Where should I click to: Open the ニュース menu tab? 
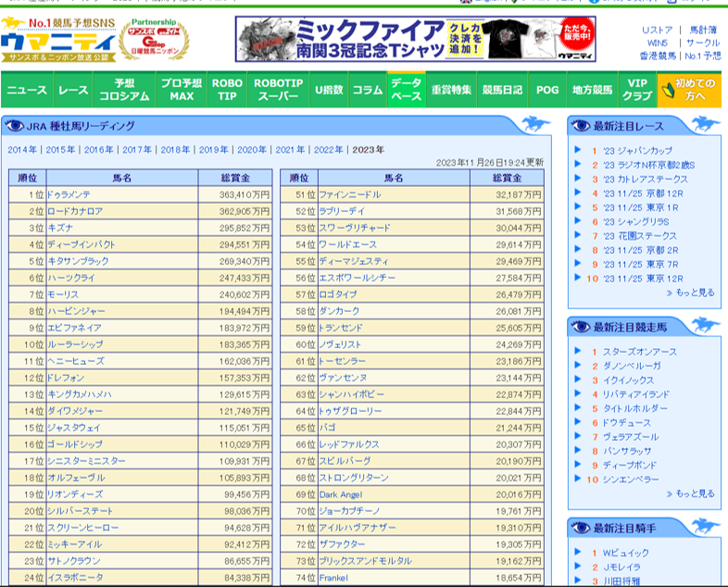tap(27, 91)
